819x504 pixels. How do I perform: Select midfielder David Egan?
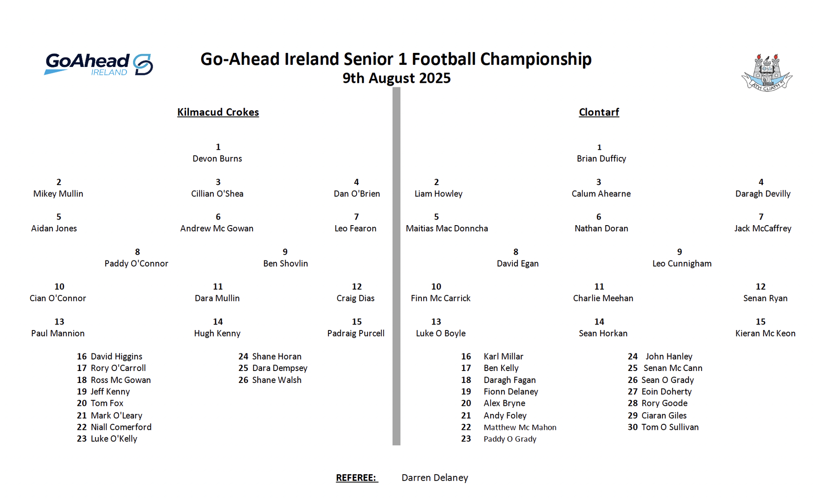517,264
